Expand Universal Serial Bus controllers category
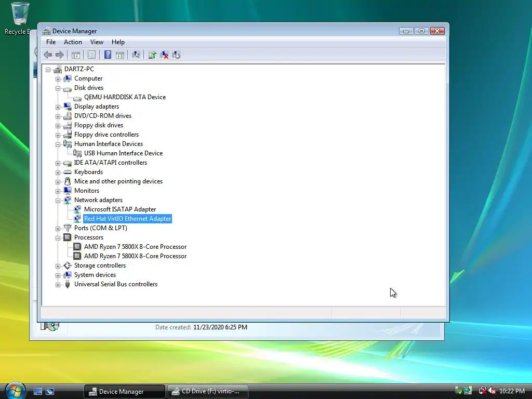The width and height of the screenshot is (532, 399). pos(58,285)
